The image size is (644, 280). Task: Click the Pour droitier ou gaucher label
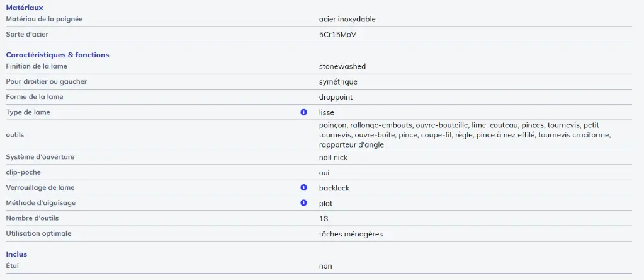(46, 81)
